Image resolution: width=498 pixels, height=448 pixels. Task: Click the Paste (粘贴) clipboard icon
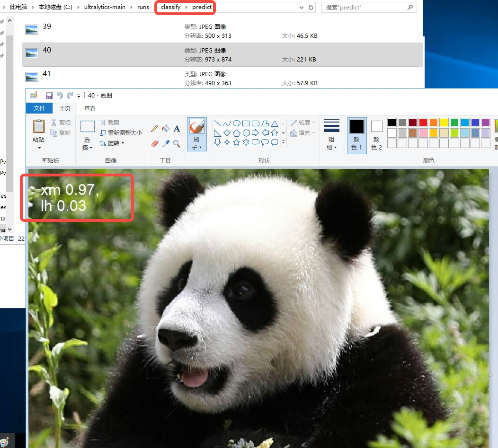pyautogui.click(x=39, y=126)
